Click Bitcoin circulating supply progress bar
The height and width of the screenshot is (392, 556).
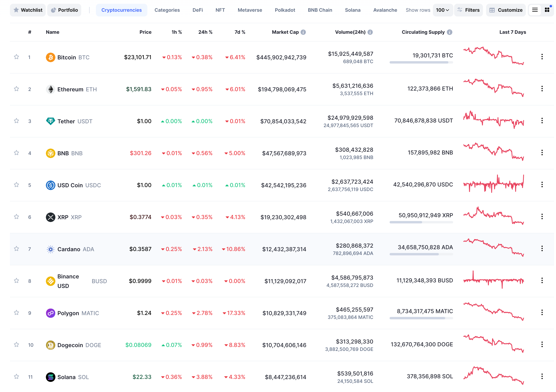[x=421, y=63]
